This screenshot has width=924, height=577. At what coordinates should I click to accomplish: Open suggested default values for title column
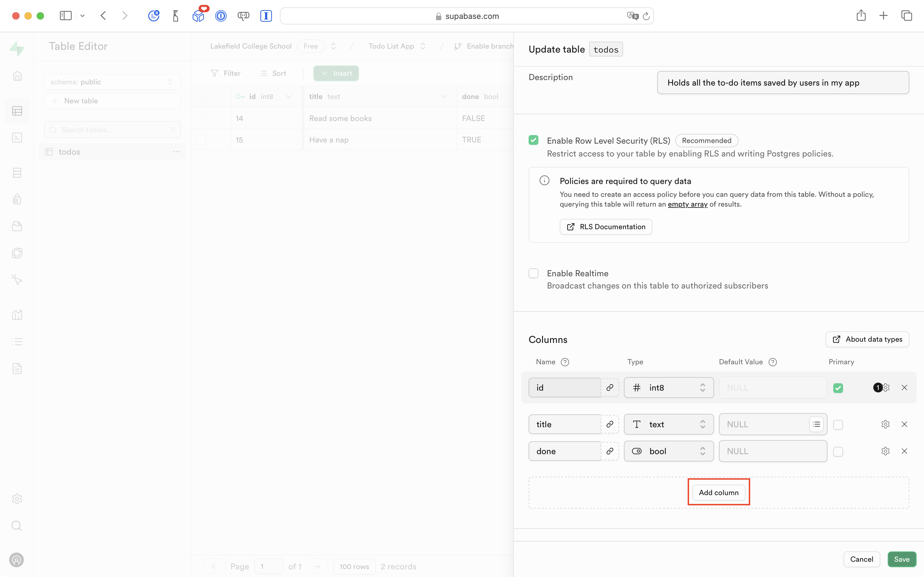click(x=816, y=424)
